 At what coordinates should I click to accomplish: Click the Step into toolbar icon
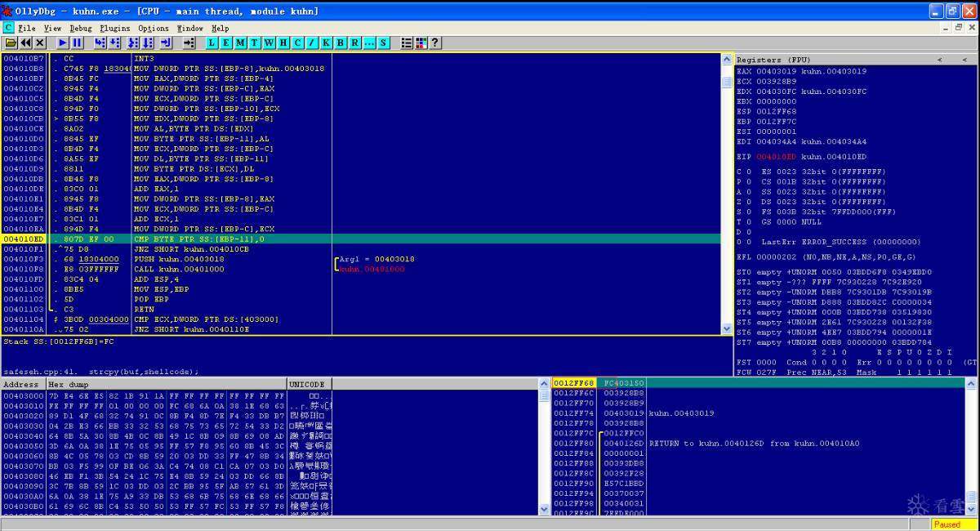(x=100, y=42)
